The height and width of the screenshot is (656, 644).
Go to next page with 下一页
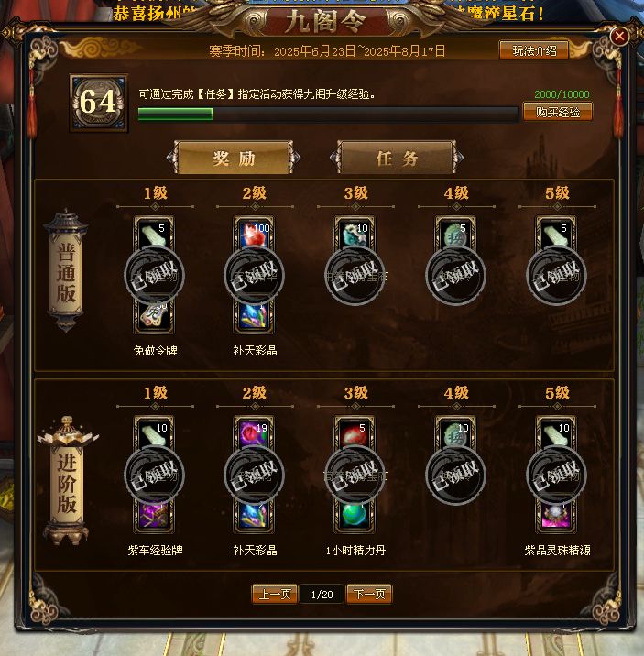click(369, 594)
